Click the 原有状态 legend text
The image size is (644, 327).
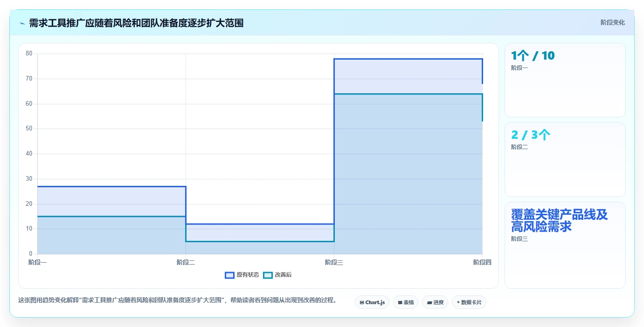tap(248, 275)
